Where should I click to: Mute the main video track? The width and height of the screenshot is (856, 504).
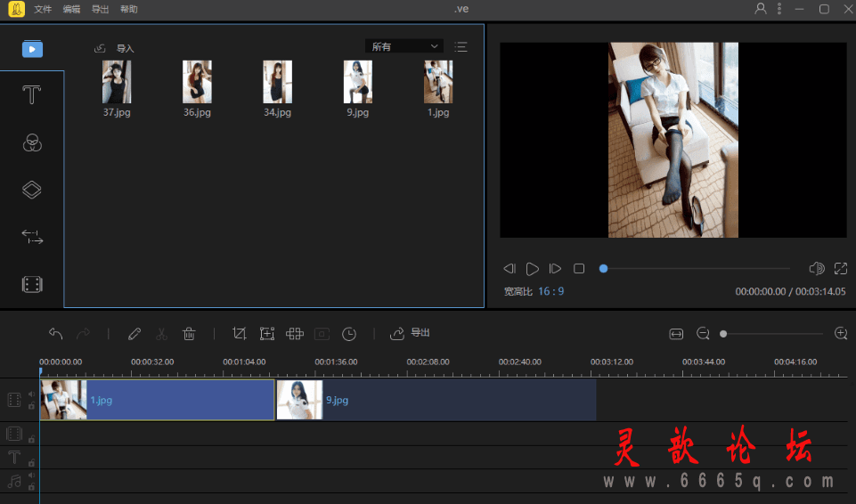click(32, 394)
